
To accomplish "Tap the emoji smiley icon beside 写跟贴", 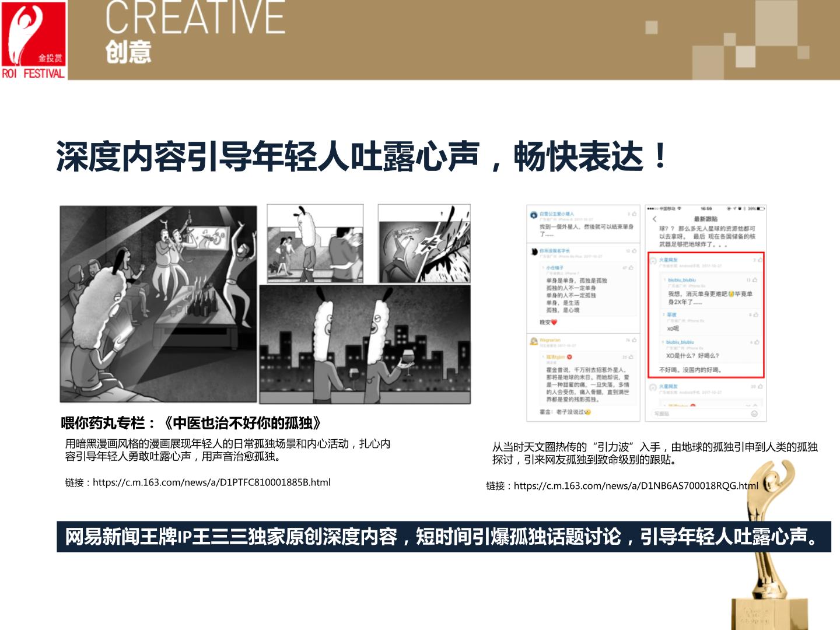I will click(754, 414).
